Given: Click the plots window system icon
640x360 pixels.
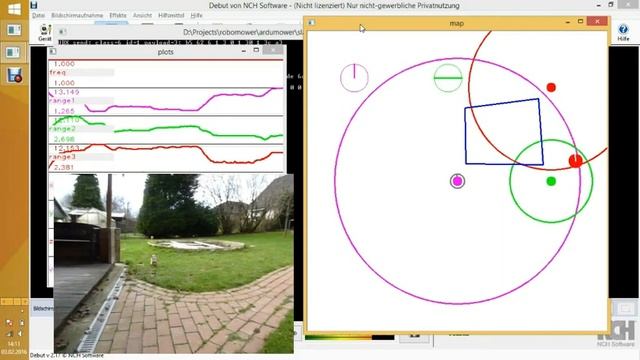Looking at the screenshot, I should pos(53,51).
